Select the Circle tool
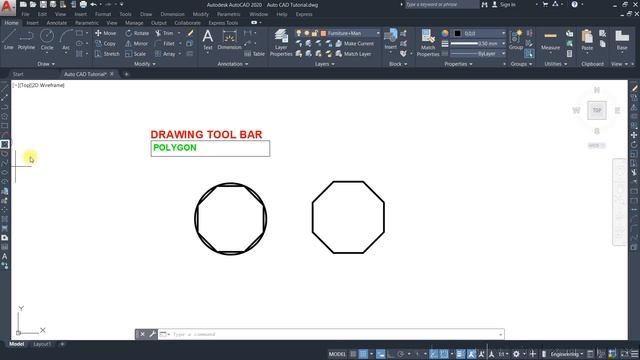640x360 pixels. (47, 40)
